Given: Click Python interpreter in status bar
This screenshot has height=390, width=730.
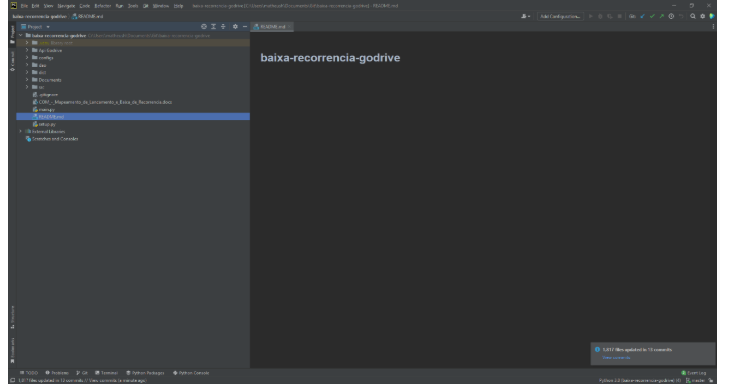Looking at the screenshot, I should tap(641, 380).
